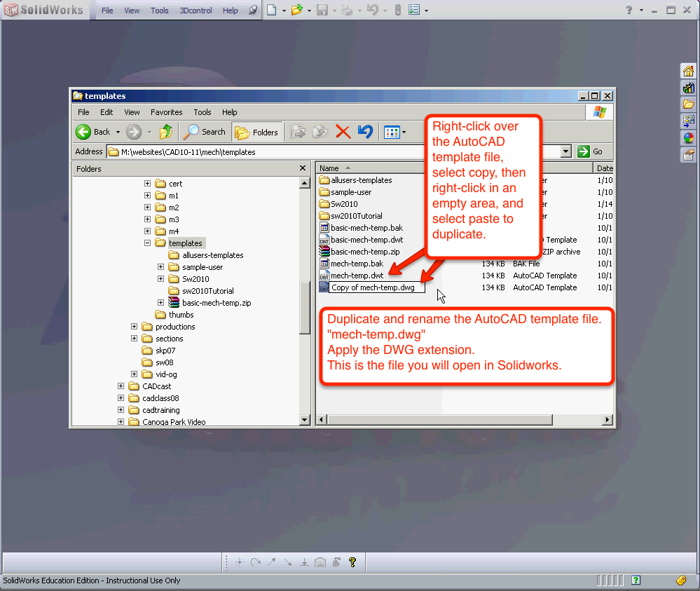Viewport: 700px width, 591px height.
Task: Toggle the Folders pane button
Action: click(x=256, y=133)
